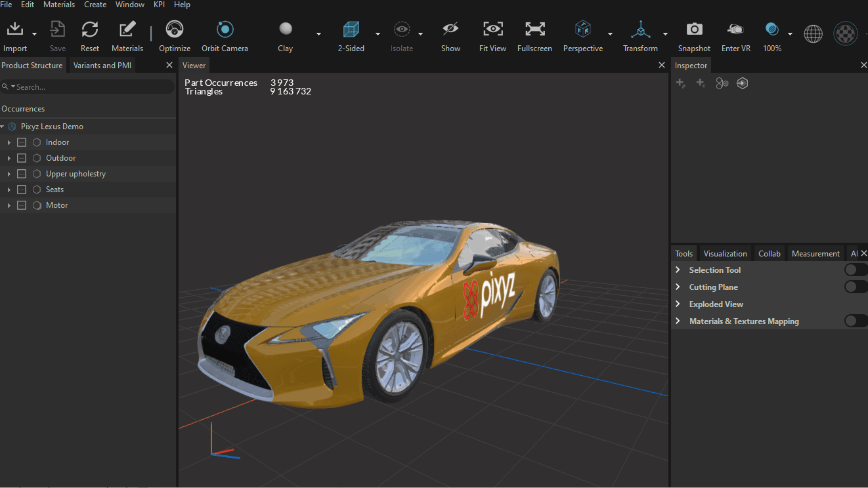
Task: Click the 2-Sided cube icon
Action: (351, 30)
